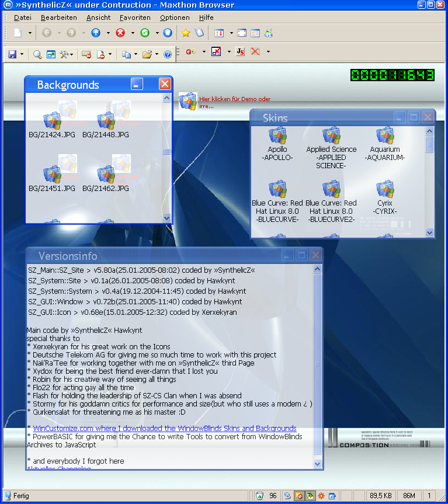This screenshot has height=504, width=448.
Task: Open help with blue question mark icon
Action: (168, 54)
